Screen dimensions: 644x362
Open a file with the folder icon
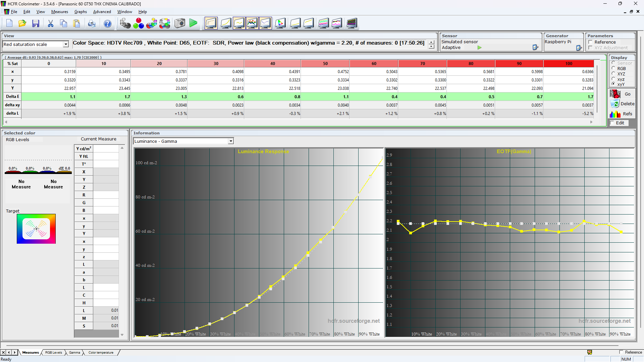pyautogui.click(x=22, y=23)
